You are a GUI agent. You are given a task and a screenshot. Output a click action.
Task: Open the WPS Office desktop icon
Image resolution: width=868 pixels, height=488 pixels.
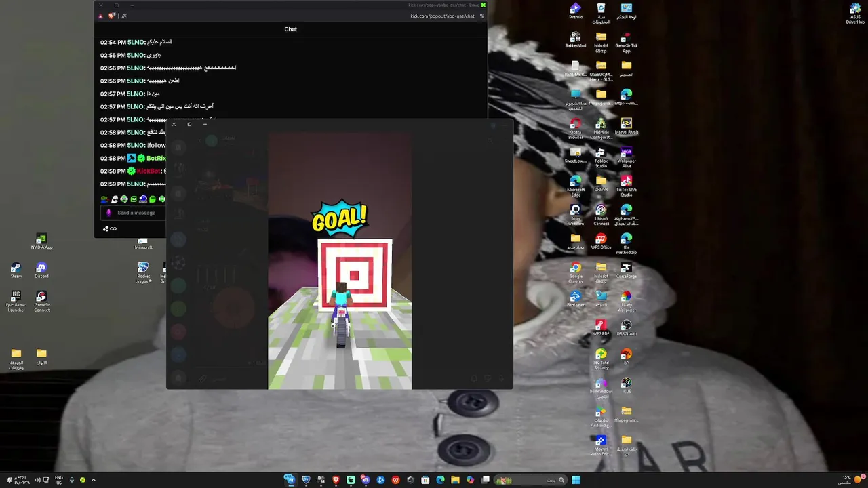601,242
